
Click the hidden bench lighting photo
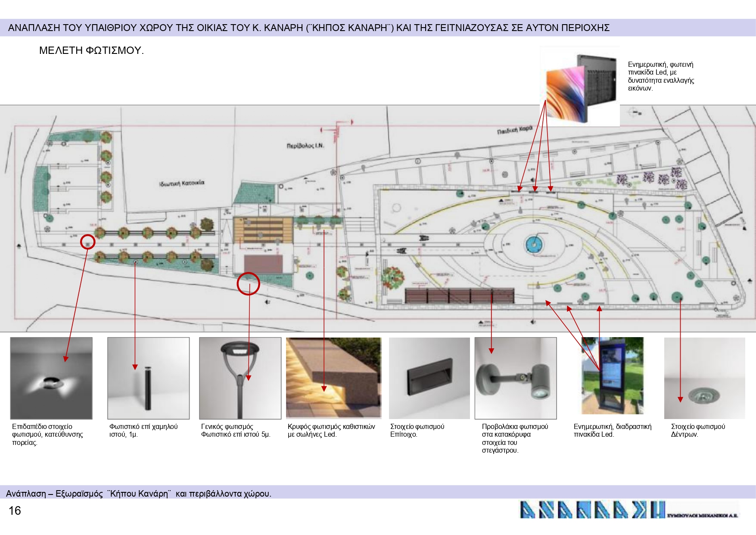point(334,378)
